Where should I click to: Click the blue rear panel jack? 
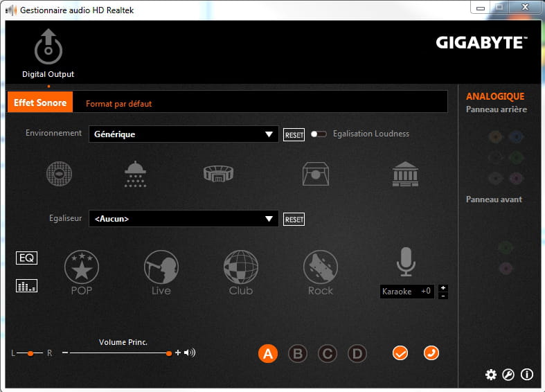click(x=516, y=137)
